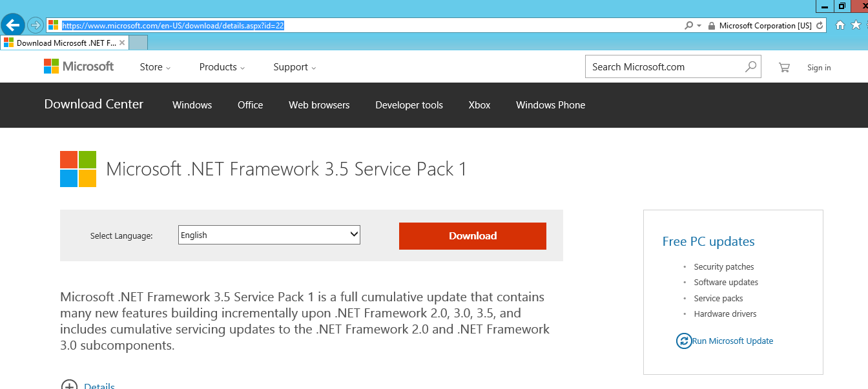Viewport: 868px width, 389px height.
Task: Open the Xbox downloads section
Action: click(x=479, y=105)
